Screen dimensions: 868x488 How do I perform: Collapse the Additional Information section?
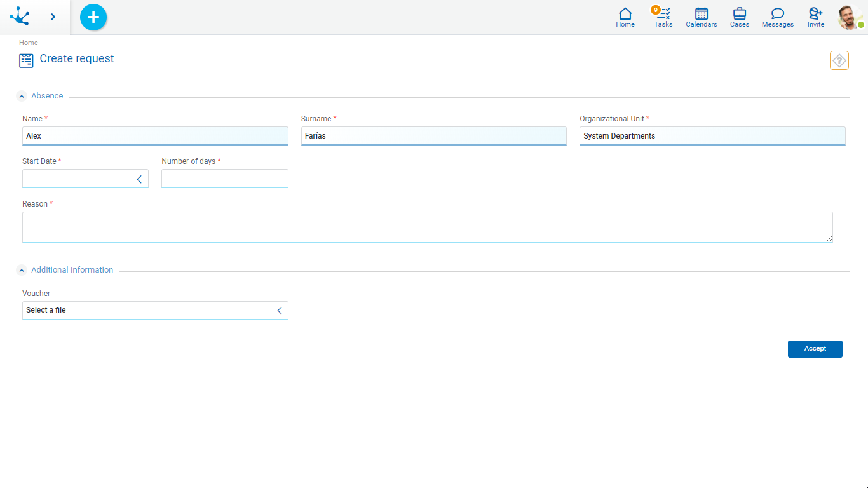pos(22,271)
